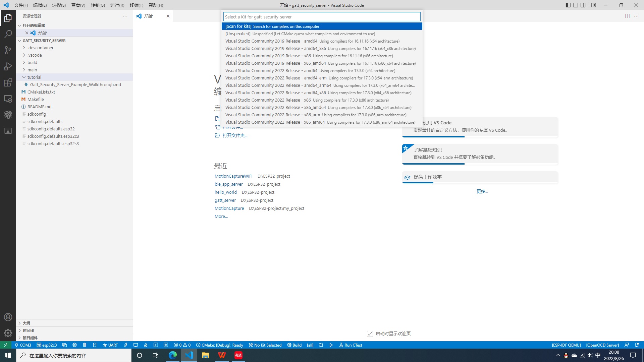Click the remote window indicator in status bar

click(x=6, y=345)
